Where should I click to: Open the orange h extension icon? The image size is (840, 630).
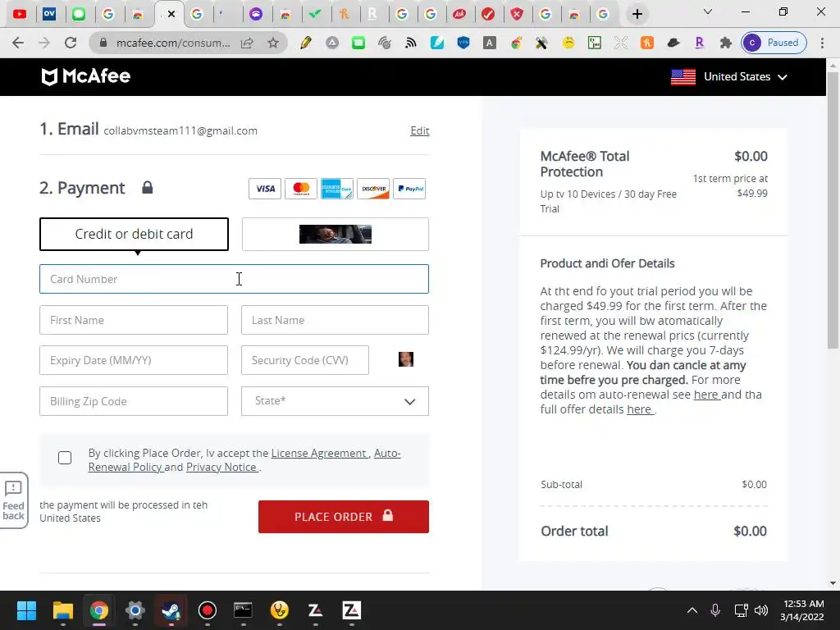tap(647, 43)
